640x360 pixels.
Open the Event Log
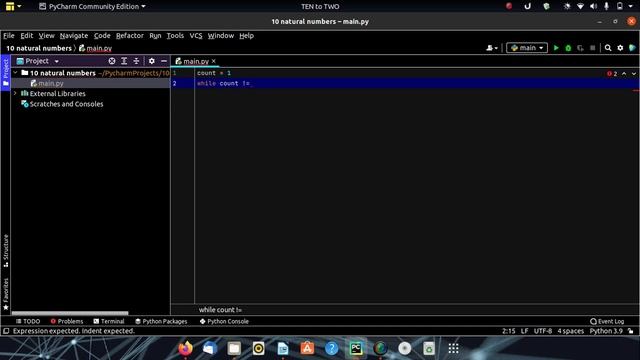pyautogui.click(x=607, y=321)
